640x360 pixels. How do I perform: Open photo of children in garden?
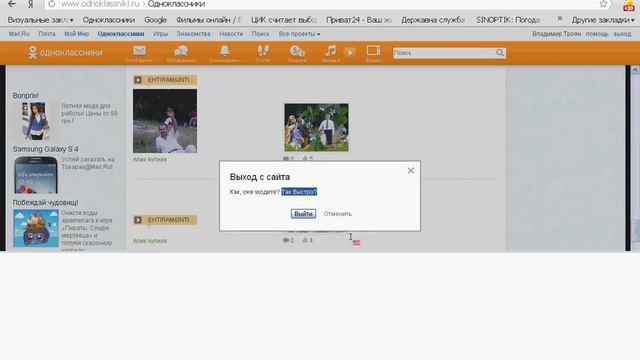(316, 127)
